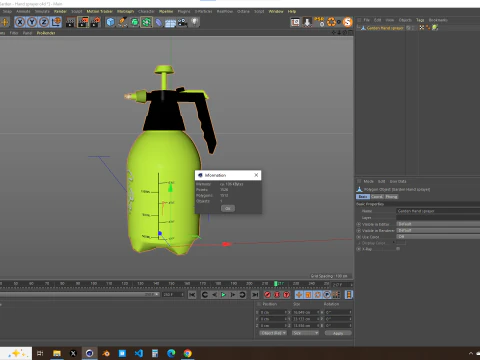Viewport: 480px width, 360px height.
Task: Open the Window menu
Action: coord(276,11)
